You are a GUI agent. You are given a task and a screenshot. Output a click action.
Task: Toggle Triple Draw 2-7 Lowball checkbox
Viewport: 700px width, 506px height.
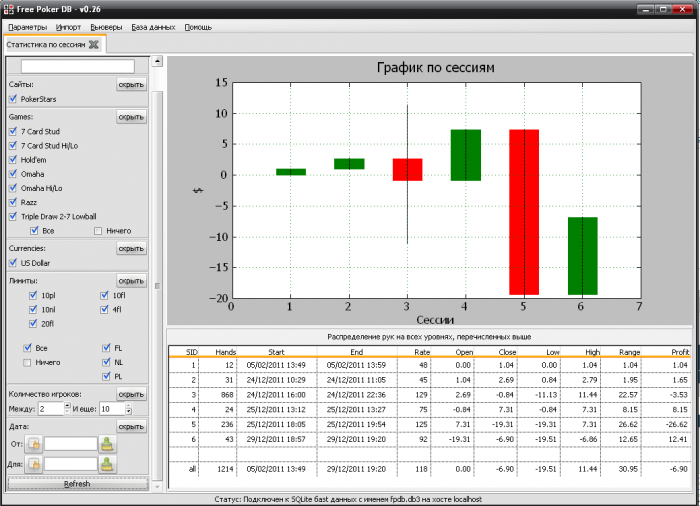(x=13, y=216)
